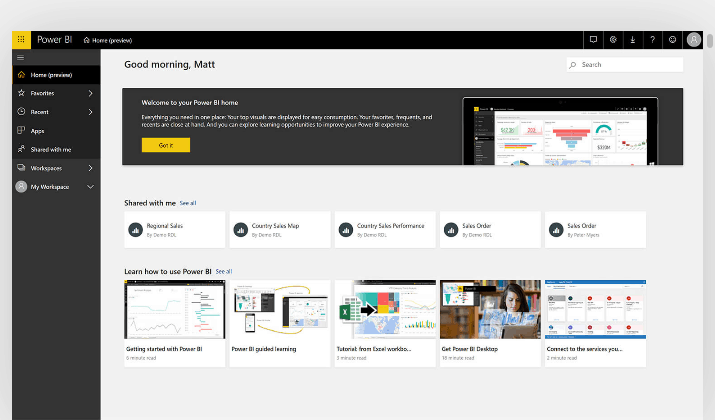The image size is (715, 420).
Task: Select Home (preview) in the sidebar
Action: tap(56, 75)
